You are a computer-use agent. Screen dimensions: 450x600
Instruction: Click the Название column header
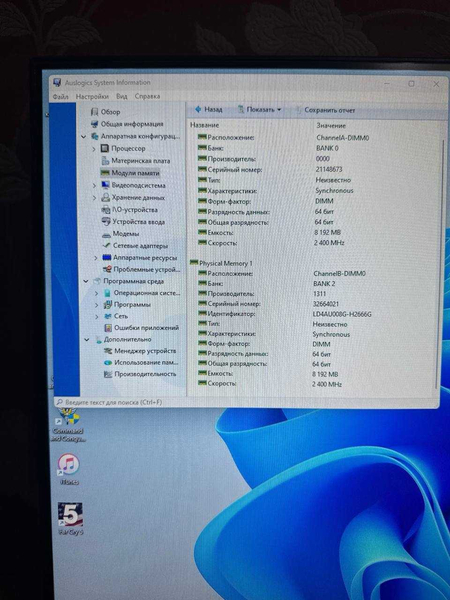[204, 125]
